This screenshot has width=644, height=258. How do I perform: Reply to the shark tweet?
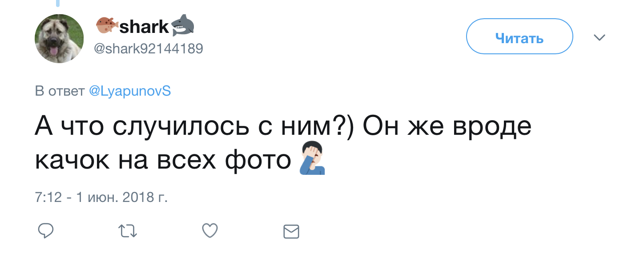[x=45, y=230]
